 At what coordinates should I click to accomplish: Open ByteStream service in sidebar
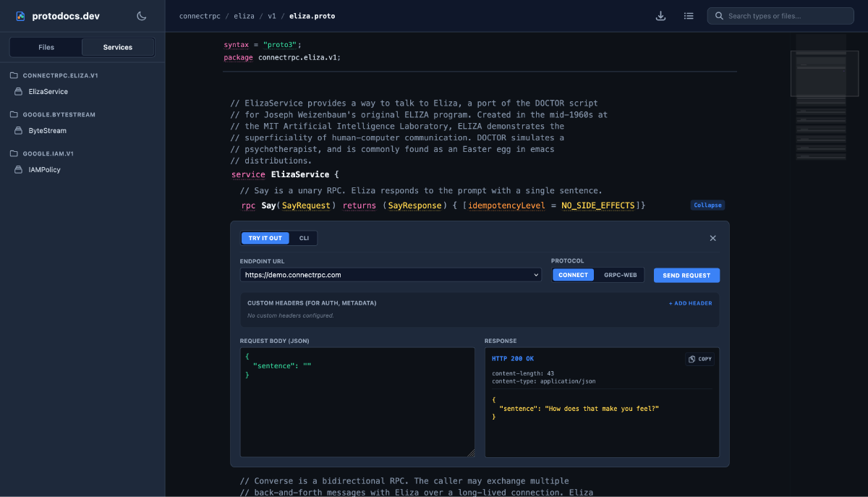pyautogui.click(x=48, y=131)
